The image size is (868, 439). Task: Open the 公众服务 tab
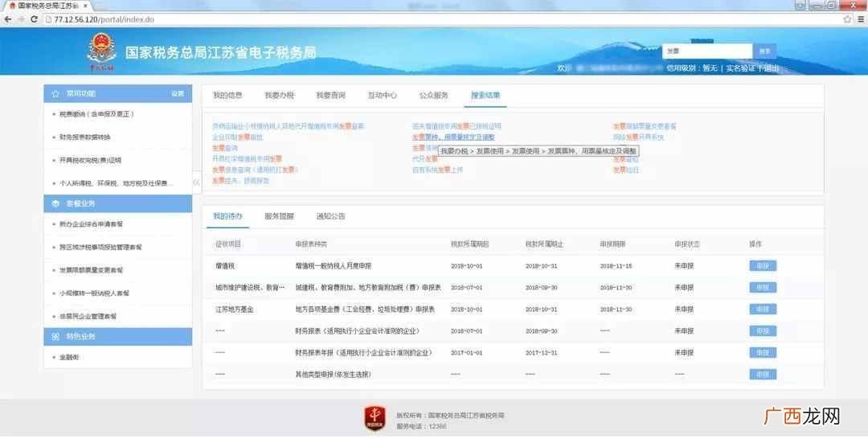[433, 95]
